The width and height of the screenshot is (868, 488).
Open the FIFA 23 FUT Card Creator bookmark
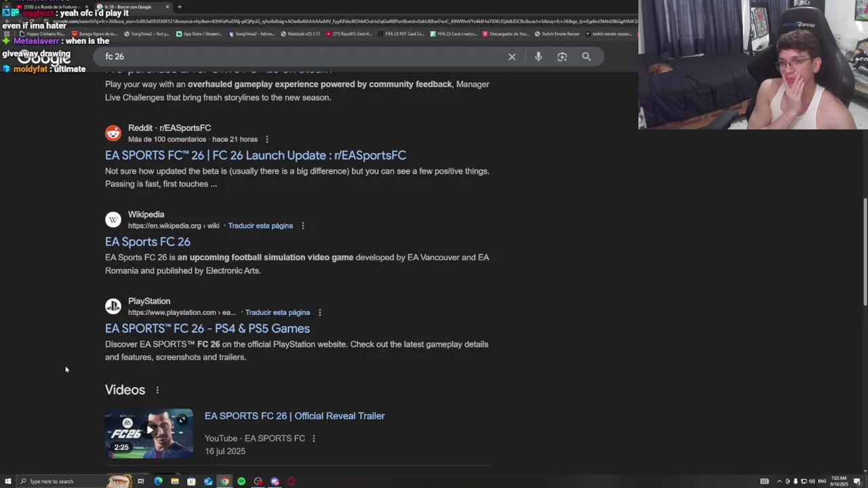click(402, 33)
